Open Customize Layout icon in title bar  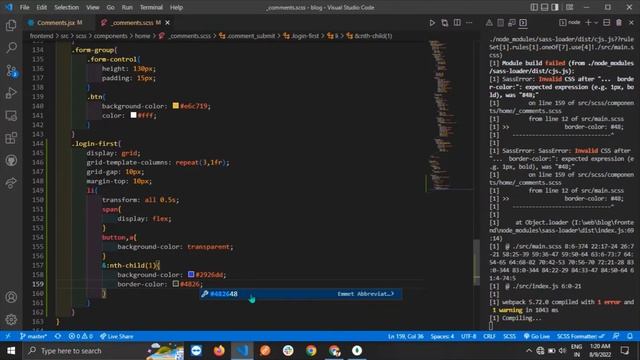pos(569,7)
